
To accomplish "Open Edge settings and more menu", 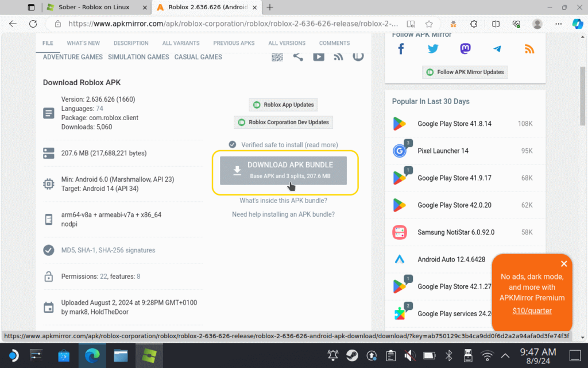I will pyautogui.click(x=558, y=24).
